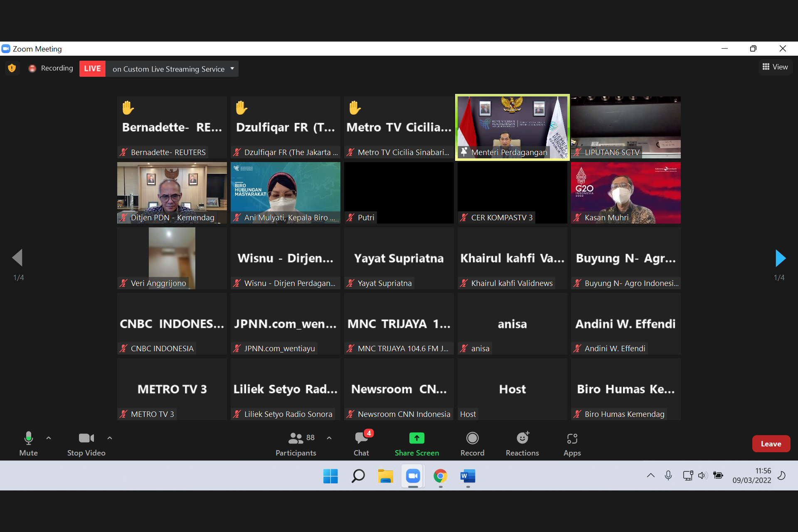
Task: Mute the microphone
Action: click(28, 444)
